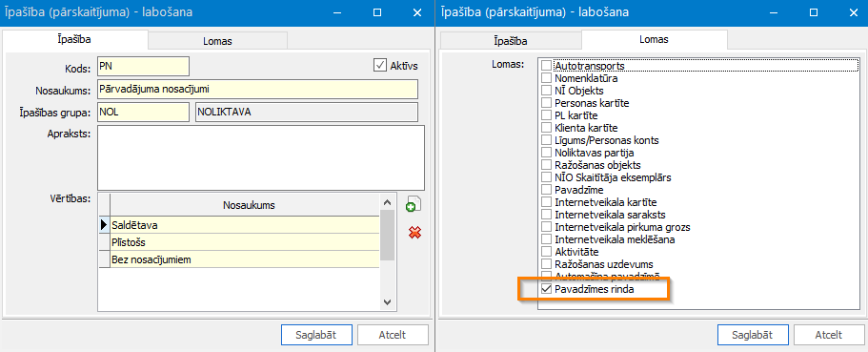868x352 pixels.
Task: Delete value with red cross icon
Action: click(414, 232)
